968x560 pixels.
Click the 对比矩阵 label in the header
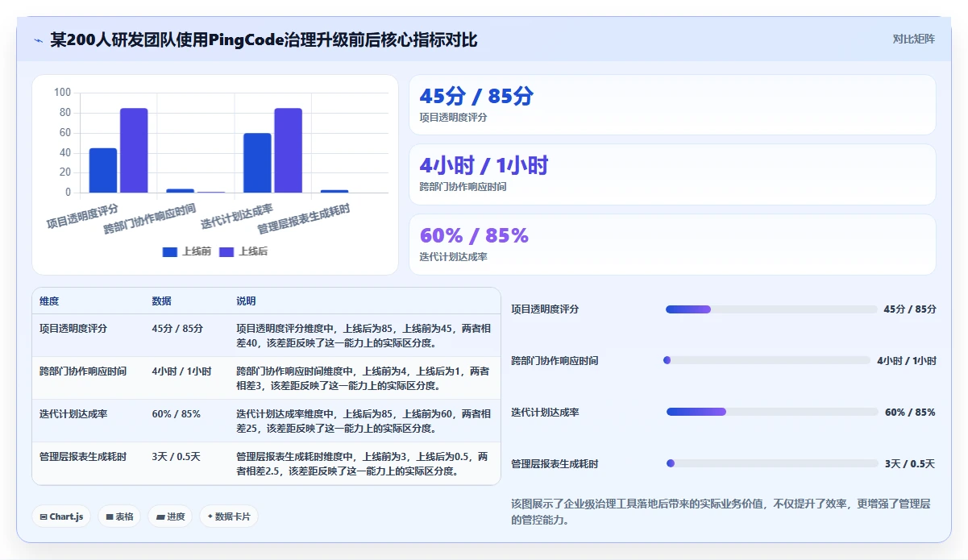click(x=913, y=39)
